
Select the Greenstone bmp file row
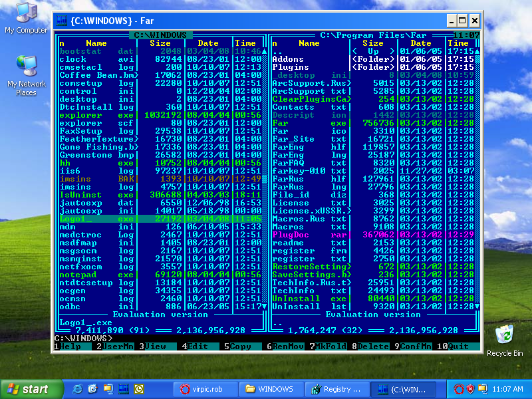point(161,155)
